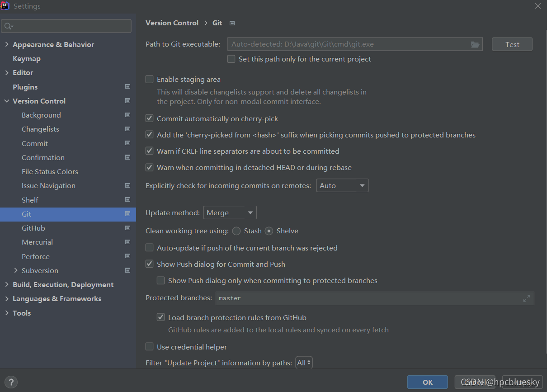Click Version Control in the breadcrumb
The height and width of the screenshot is (392, 547).
172,23
